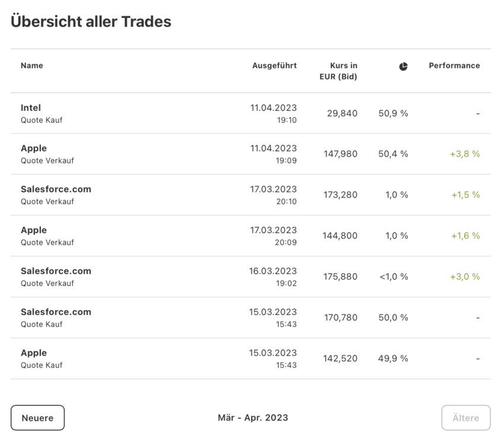Screen dimensions: 504x445
Task: Click the Intel price 29,840
Action: (342, 113)
